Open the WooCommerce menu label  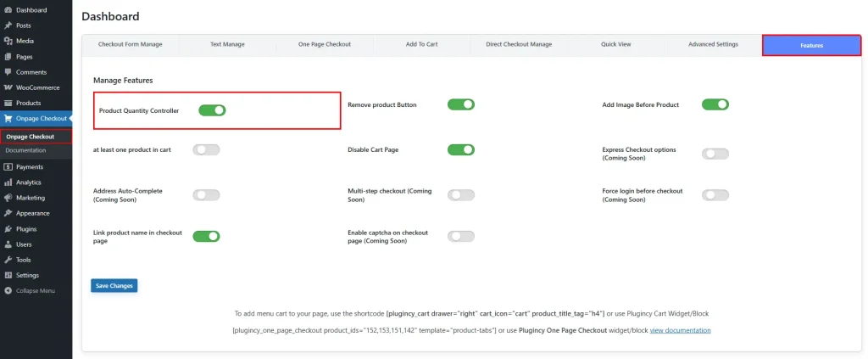37,87
